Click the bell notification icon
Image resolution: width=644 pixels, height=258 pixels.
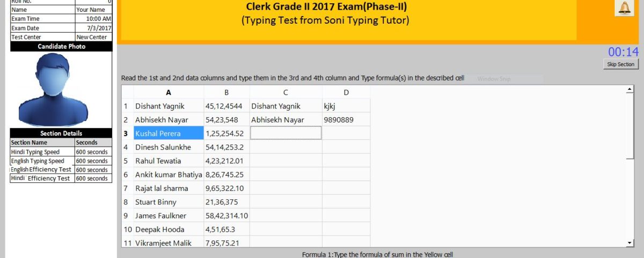click(624, 8)
